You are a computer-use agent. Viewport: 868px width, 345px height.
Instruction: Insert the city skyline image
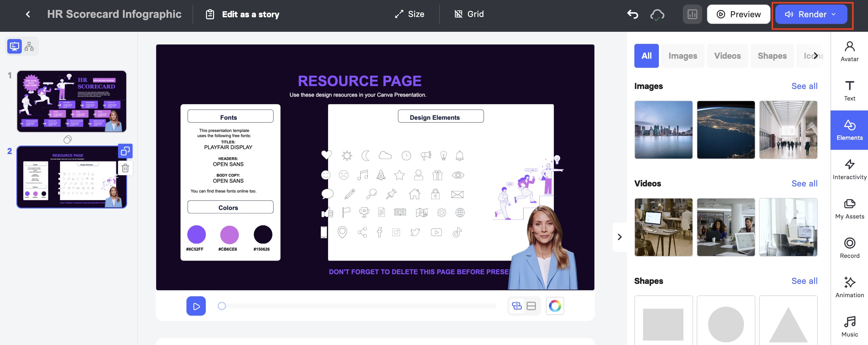pyautogui.click(x=663, y=130)
